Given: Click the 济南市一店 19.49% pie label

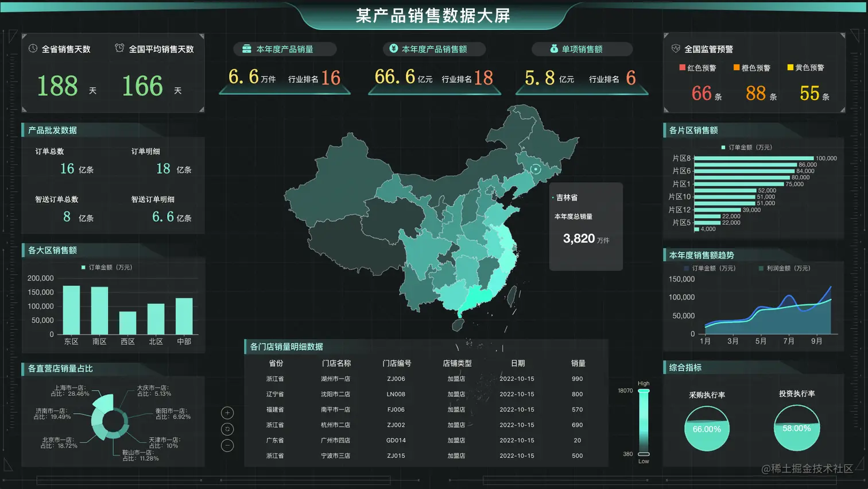Looking at the screenshot, I should click(x=52, y=414).
